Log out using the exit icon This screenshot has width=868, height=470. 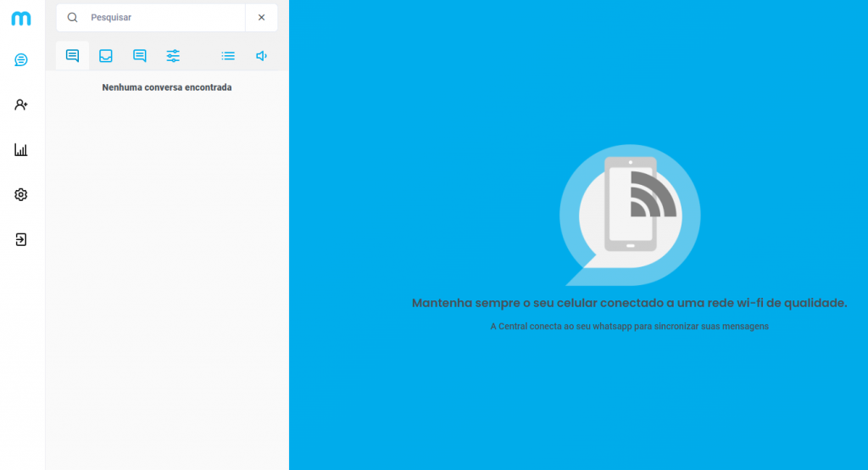[21, 239]
